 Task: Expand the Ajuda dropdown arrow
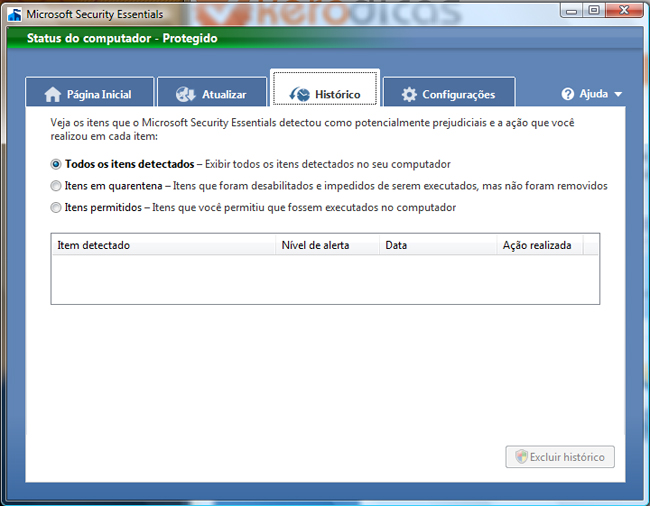[x=618, y=94]
